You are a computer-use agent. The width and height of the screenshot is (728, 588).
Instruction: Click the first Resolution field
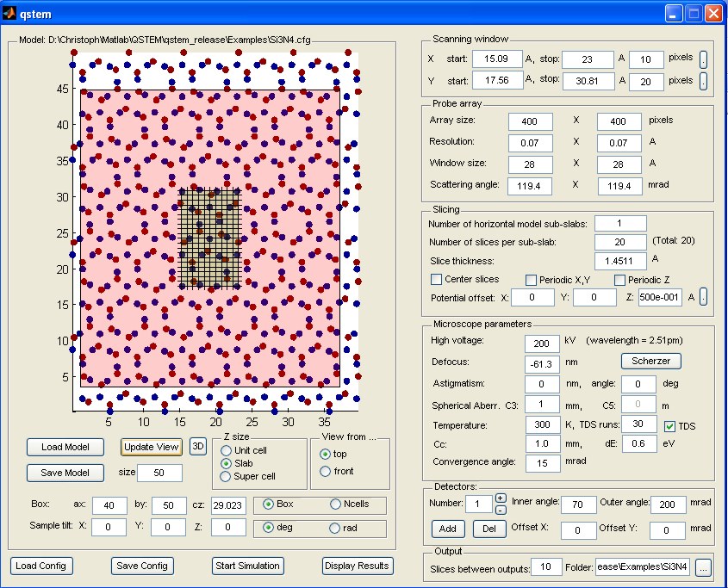pyautogui.click(x=530, y=143)
